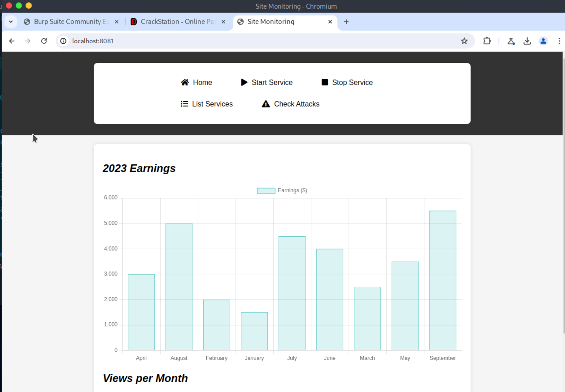Click the Home house icon
Image resolution: width=565 pixels, height=392 pixels.
pos(185,82)
